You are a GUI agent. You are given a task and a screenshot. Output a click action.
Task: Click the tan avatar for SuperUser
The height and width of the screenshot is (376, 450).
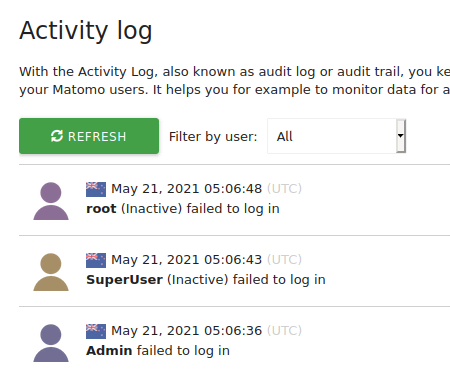coord(51,272)
